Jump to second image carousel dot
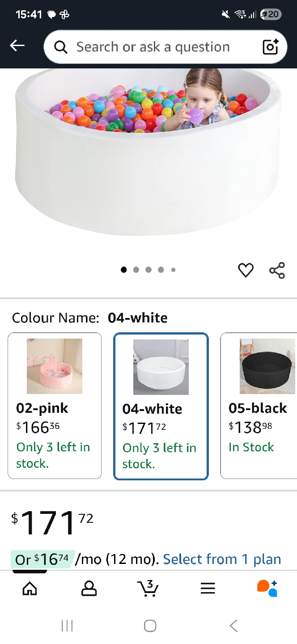The image size is (297, 644). coord(136,270)
